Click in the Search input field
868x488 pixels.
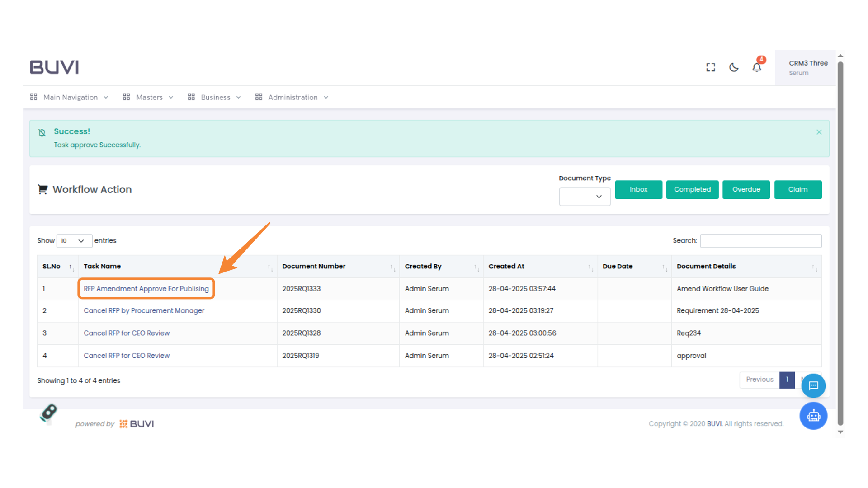pyautogui.click(x=760, y=241)
